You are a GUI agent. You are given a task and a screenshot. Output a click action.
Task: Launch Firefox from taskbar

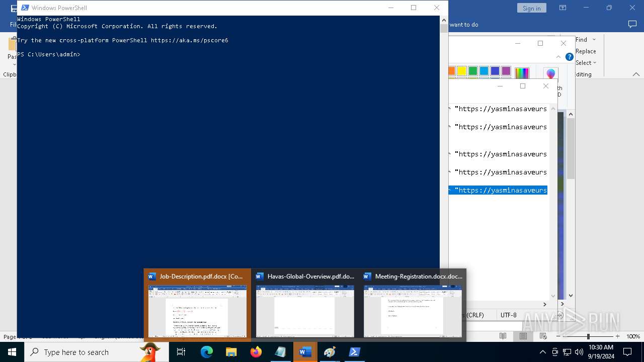[x=256, y=352]
